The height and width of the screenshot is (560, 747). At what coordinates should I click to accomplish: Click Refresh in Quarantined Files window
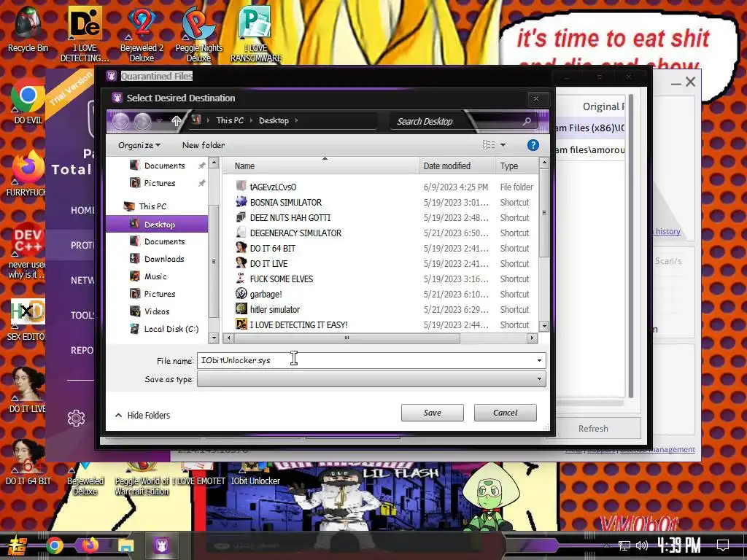pyautogui.click(x=593, y=429)
